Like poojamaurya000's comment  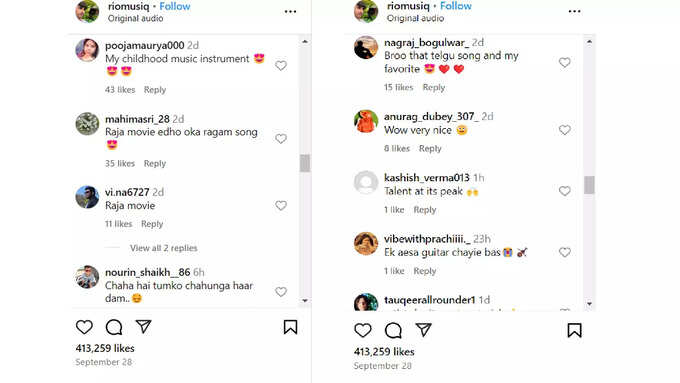(x=281, y=65)
